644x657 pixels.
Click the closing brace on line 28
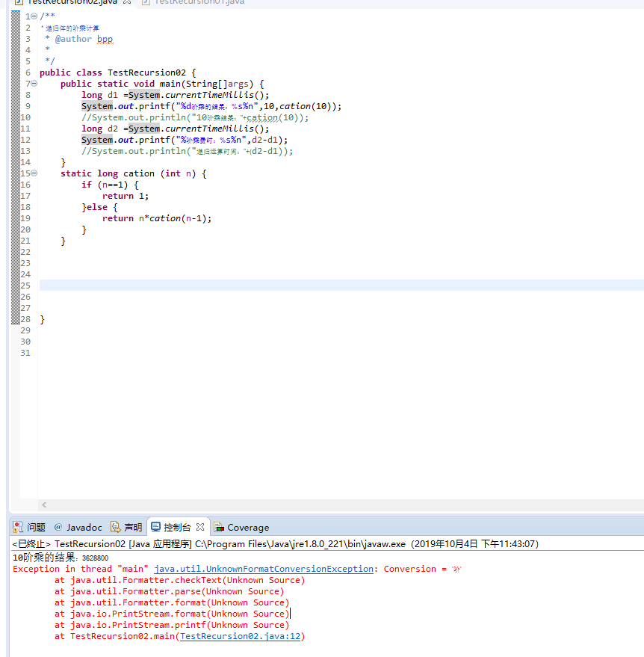42,319
